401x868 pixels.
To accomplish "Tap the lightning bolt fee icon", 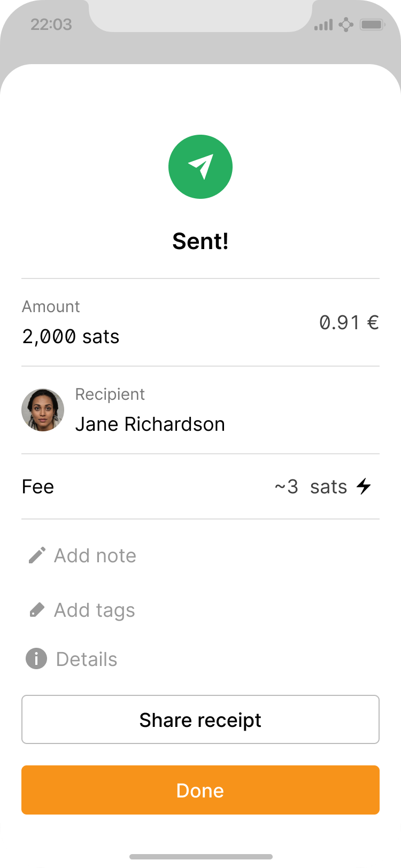I will [x=364, y=486].
